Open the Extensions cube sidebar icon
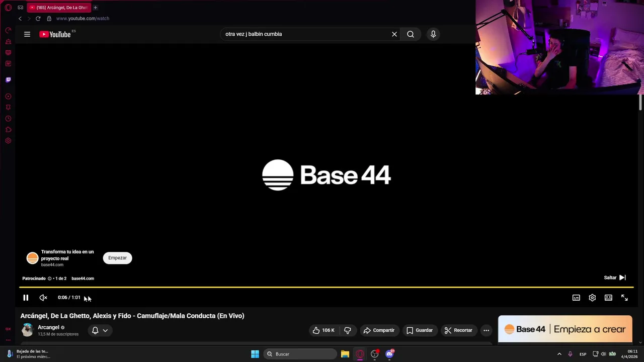644x362 pixels. [8, 130]
